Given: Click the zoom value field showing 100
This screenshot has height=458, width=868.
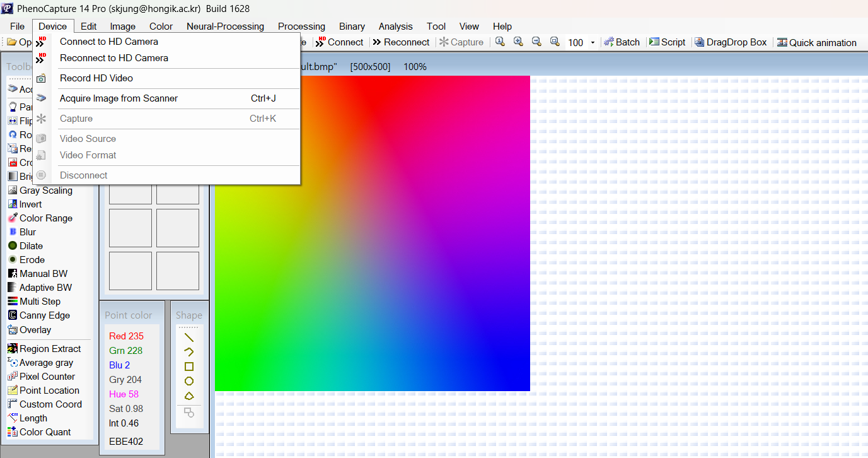Looking at the screenshot, I should [x=576, y=42].
